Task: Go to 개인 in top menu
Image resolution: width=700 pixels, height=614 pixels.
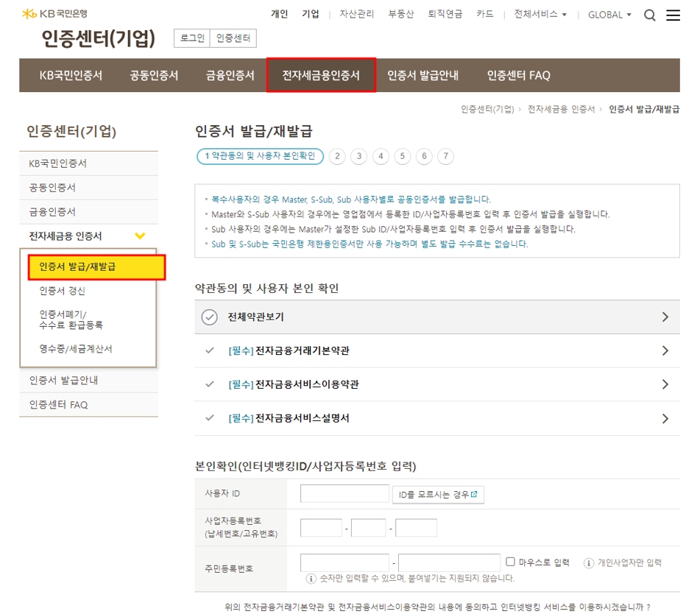Action: pyautogui.click(x=280, y=14)
